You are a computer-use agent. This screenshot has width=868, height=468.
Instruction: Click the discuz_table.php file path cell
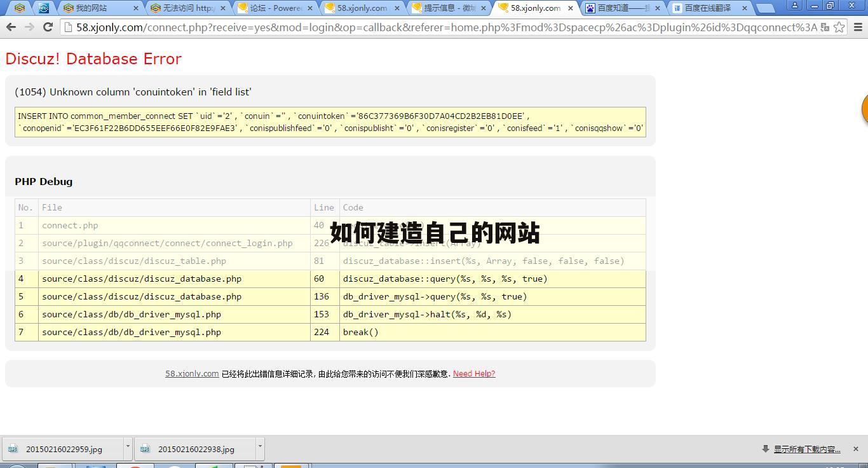[174, 261]
